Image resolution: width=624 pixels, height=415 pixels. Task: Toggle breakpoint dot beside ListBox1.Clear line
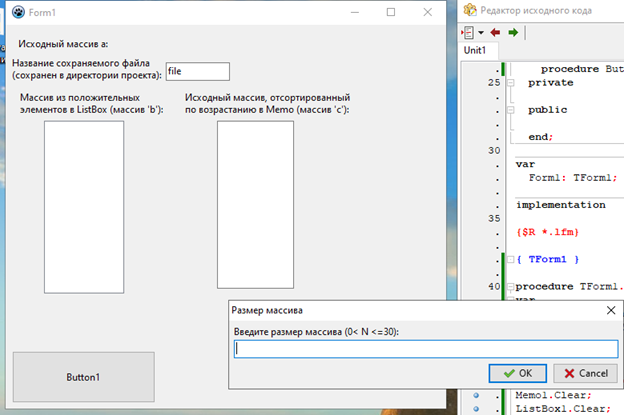476,409
